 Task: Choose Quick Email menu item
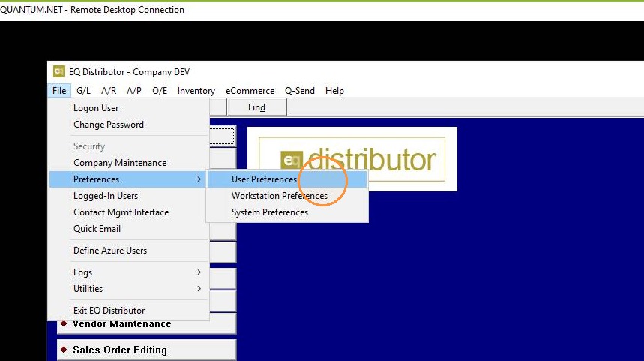point(128,229)
